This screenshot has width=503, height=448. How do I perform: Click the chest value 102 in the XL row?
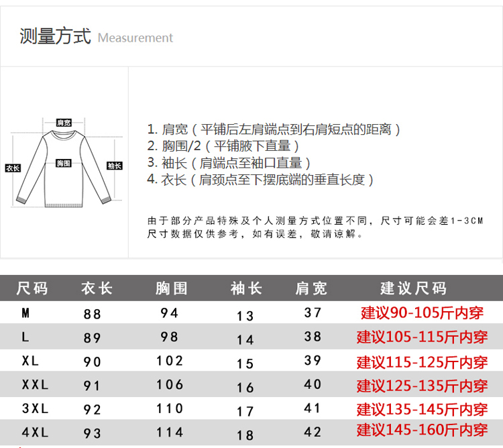click(170, 361)
